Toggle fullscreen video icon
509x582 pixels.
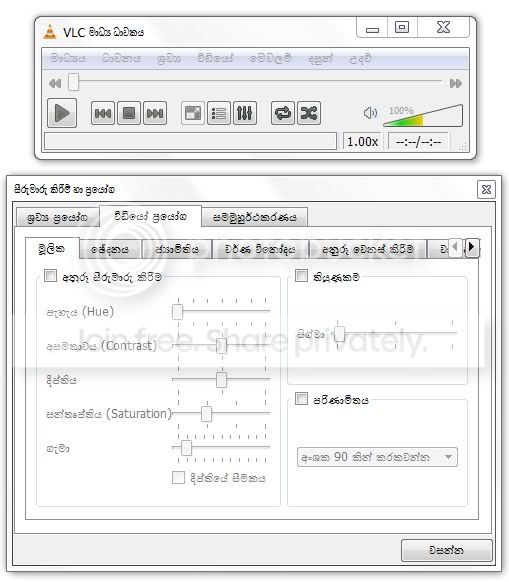coord(193,113)
